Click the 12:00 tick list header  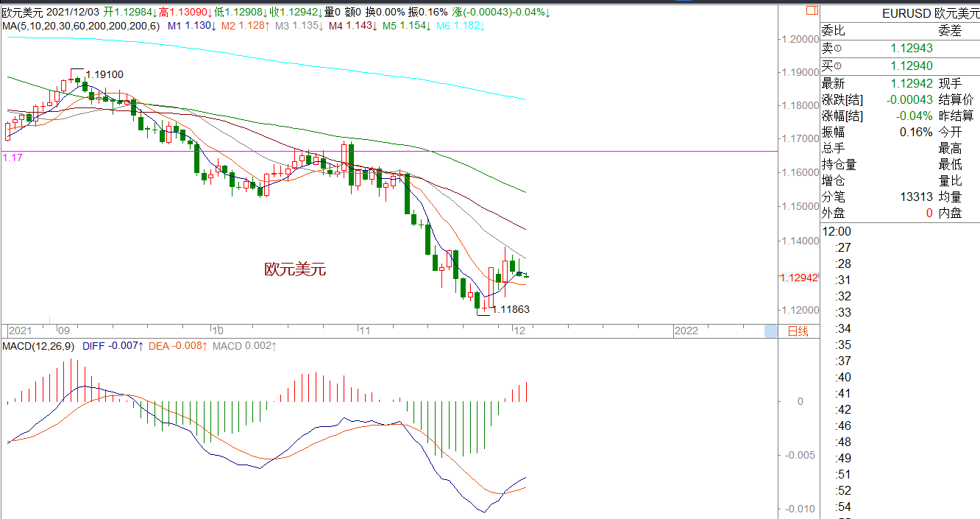click(837, 231)
